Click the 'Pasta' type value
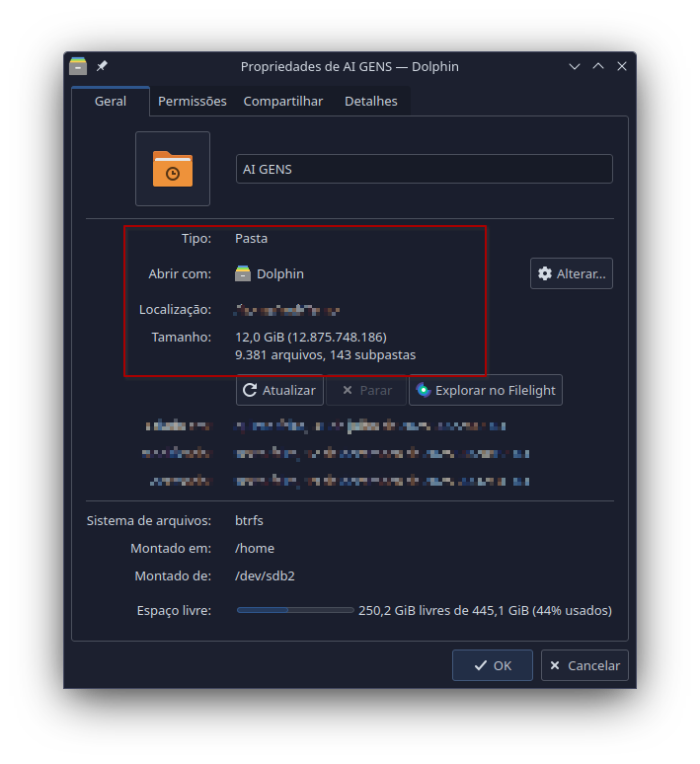 (251, 239)
